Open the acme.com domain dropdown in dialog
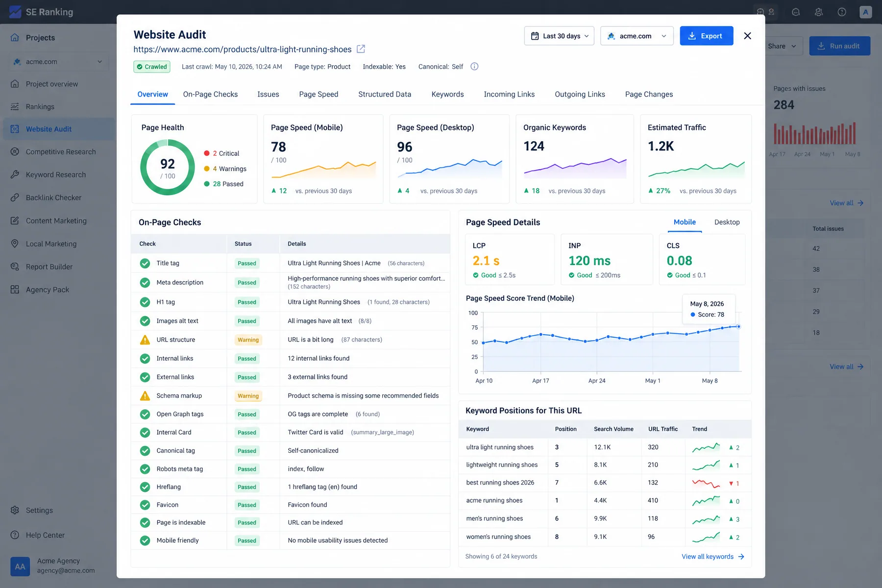 tap(637, 36)
